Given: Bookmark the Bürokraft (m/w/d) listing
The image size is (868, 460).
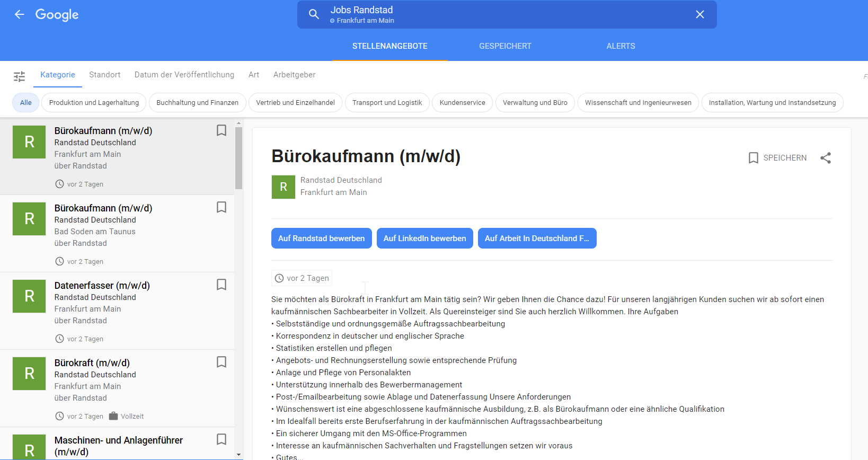Looking at the screenshot, I should tap(222, 362).
